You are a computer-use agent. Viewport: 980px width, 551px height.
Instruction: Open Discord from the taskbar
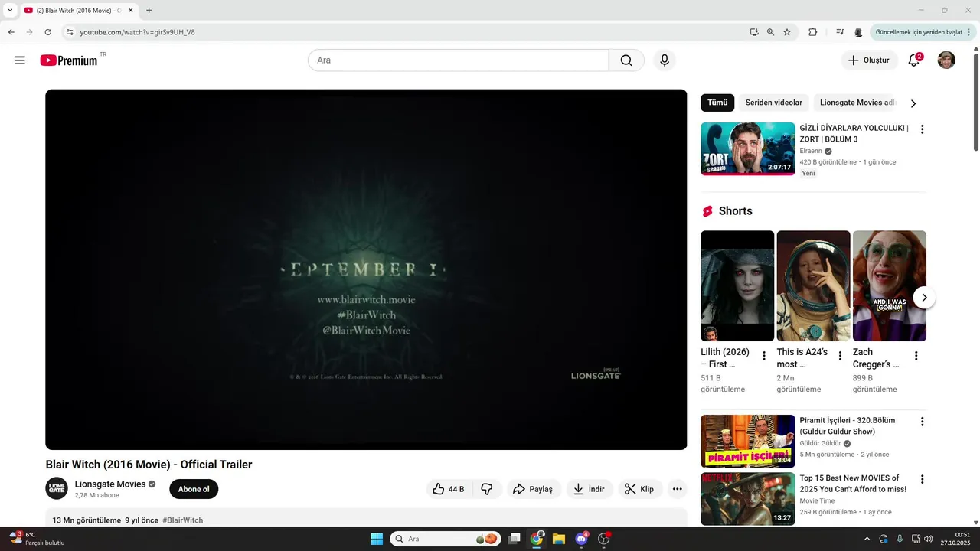click(581, 539)
